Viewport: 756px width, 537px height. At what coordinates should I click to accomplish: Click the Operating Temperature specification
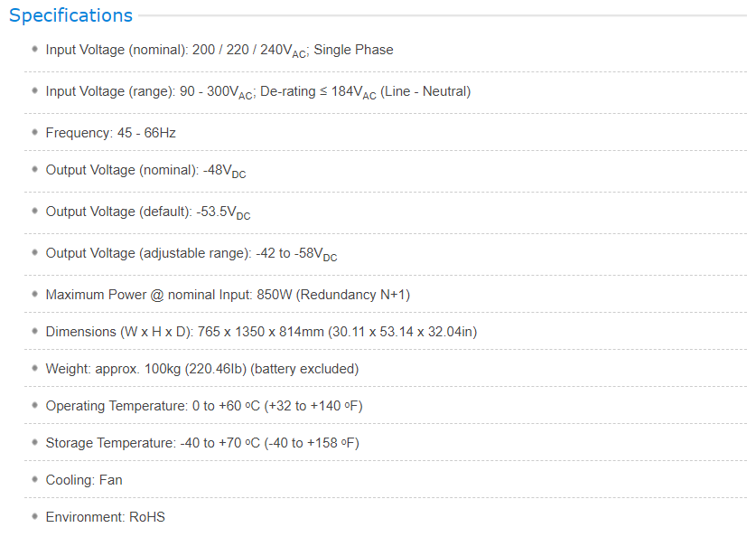pyautogui.click(x=204, y=406)
